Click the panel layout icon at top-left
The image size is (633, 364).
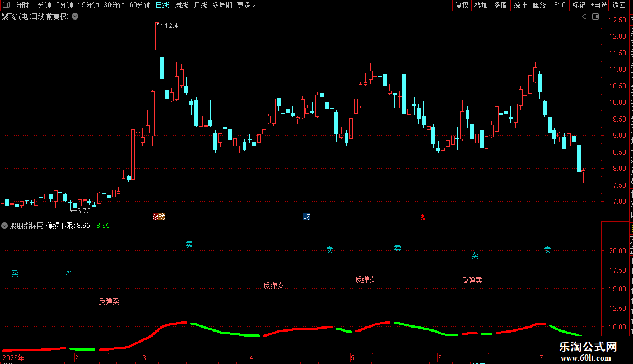(6, 5)
